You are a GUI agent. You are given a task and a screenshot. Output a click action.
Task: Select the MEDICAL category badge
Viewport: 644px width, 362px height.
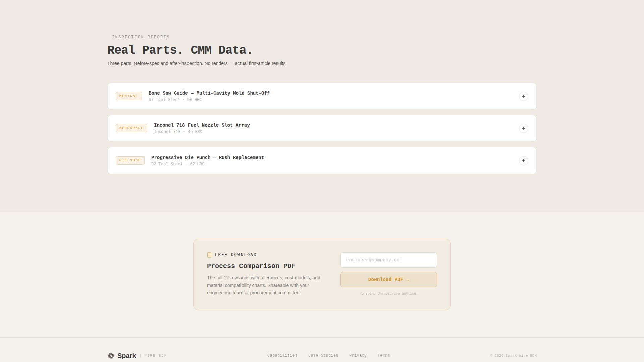(128, 96)
